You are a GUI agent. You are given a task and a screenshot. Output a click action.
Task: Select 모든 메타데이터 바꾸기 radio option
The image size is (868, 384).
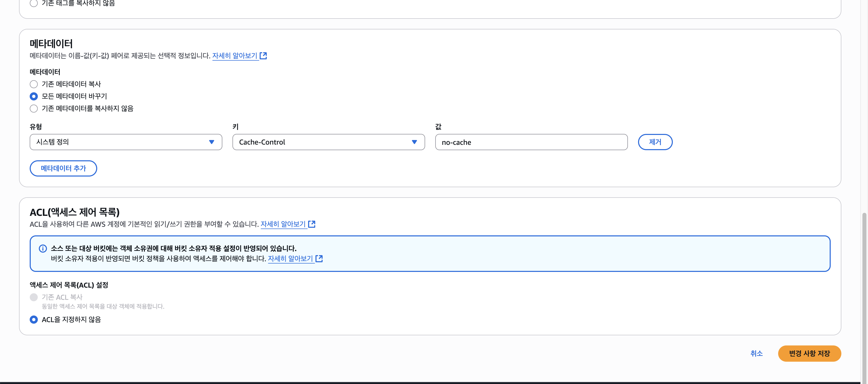(34, 96)
